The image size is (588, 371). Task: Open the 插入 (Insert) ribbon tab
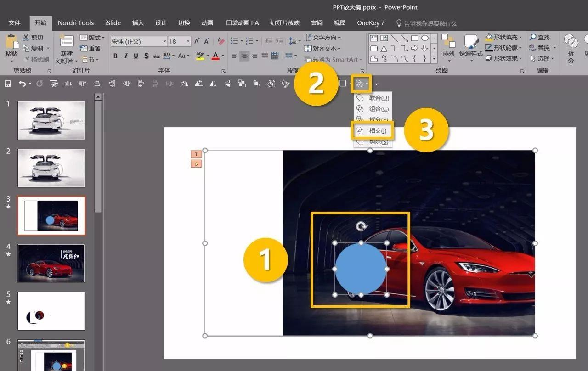(138, 23)
